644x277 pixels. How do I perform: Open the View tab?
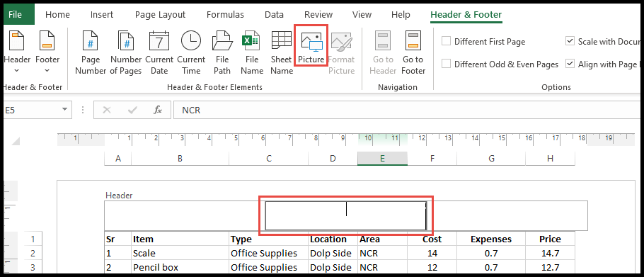coord(362,15)
